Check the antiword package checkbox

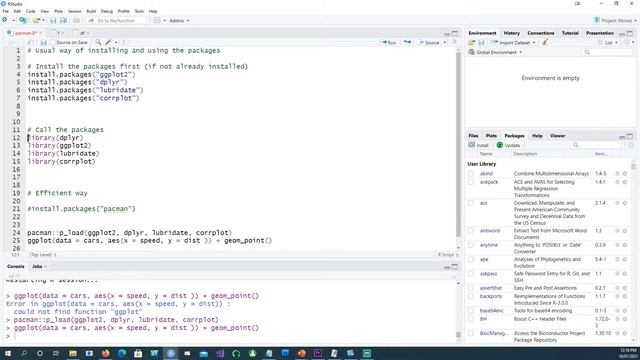click(471, 231)
